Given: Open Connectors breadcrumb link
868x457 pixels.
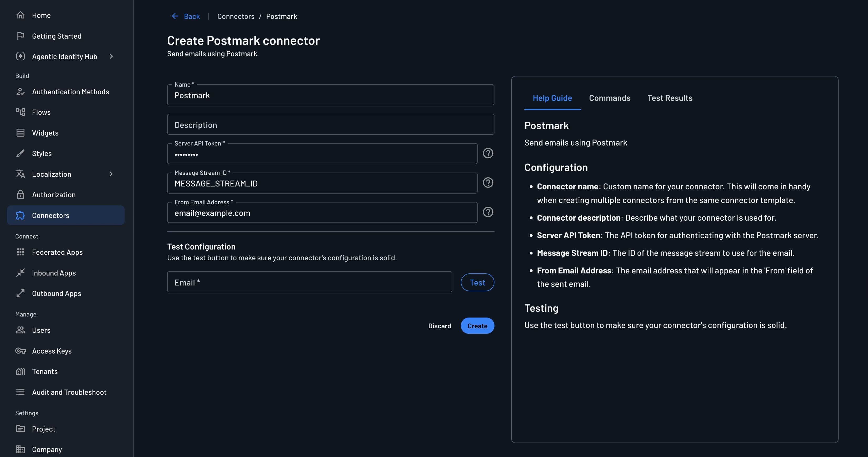Looking at the screenshot, I should click(x=236, y=16).
